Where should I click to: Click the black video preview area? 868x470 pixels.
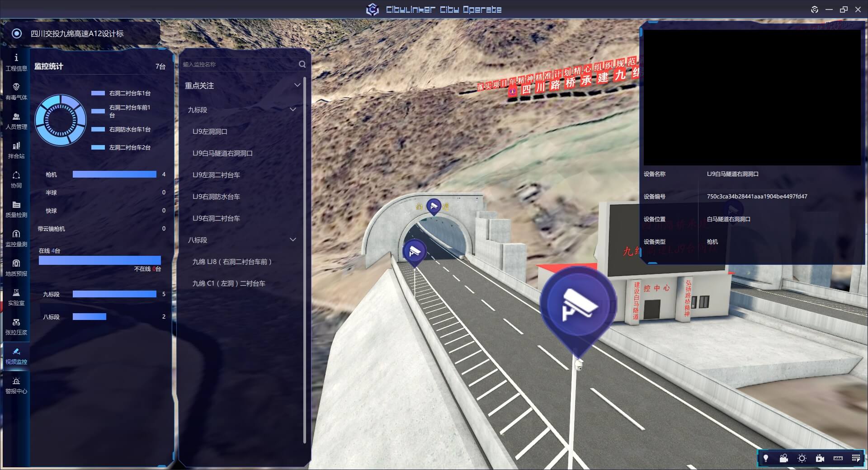752,97
